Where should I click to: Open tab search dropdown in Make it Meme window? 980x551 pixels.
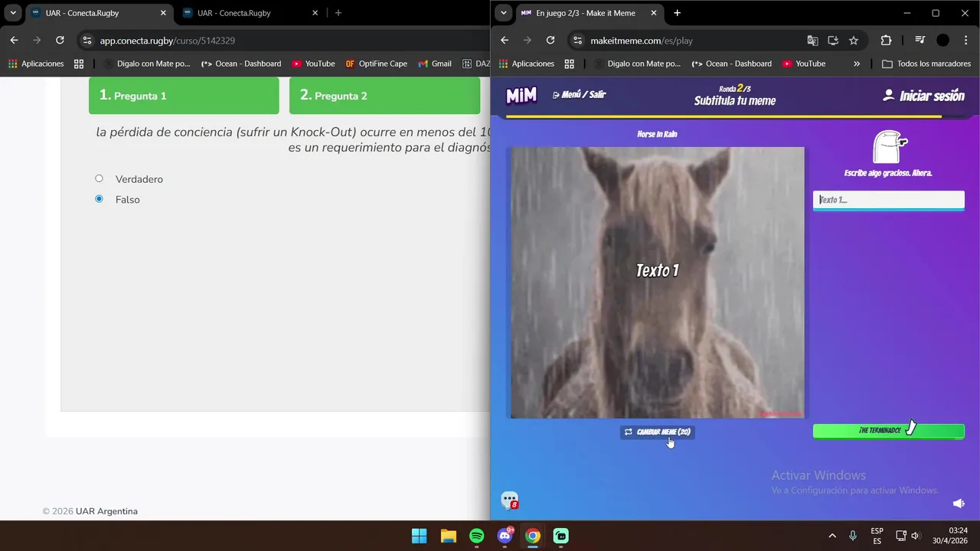[x=503, y=13]
